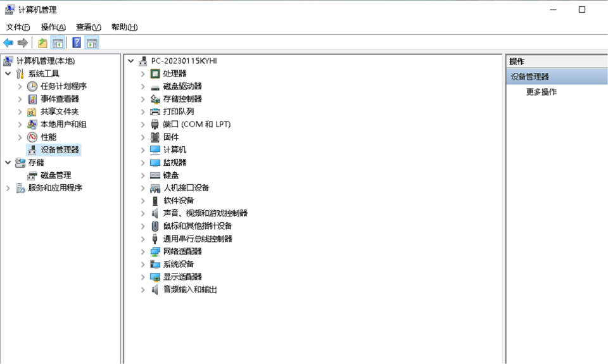This screenshot has height=364, width=608.
Task: Click the 监视器 icon
Action: 155,163
